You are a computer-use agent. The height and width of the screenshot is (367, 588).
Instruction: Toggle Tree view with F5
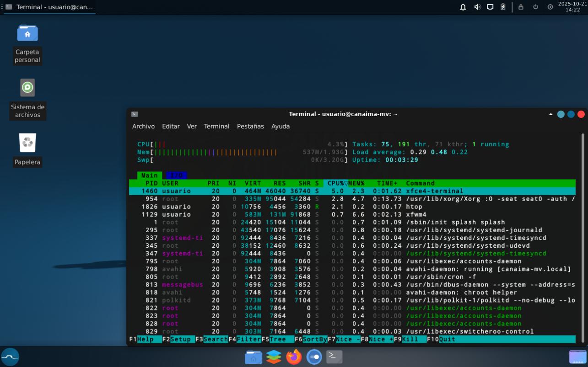(277, 339)
